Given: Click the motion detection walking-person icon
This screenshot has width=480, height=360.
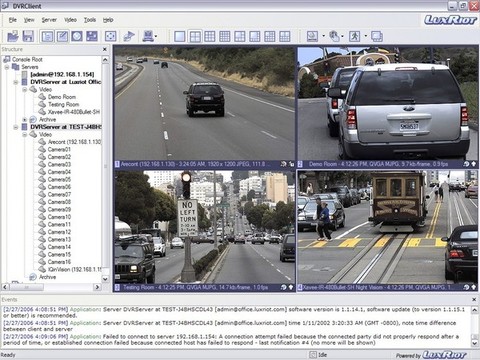Looking at the screenshot, I should point(355,36).
